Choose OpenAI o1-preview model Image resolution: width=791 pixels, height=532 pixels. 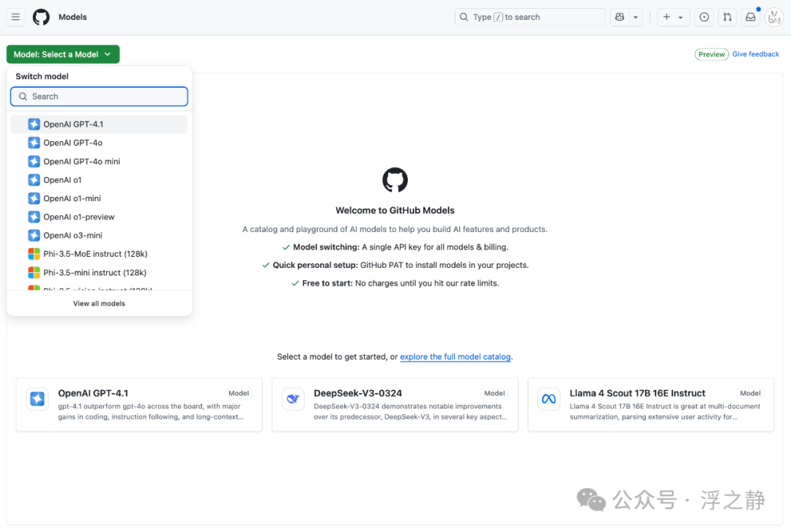click(x=99, y=217)
